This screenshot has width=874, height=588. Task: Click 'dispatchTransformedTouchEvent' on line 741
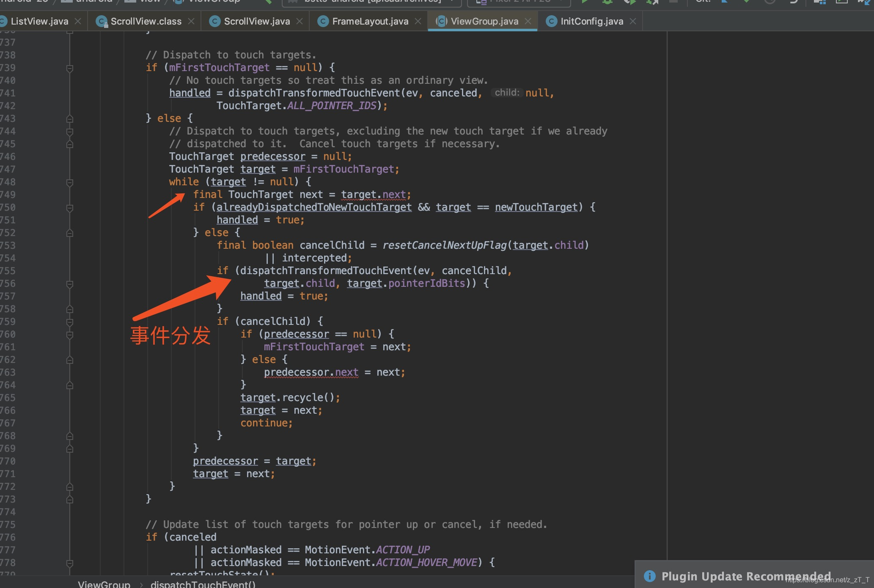[x=314, y=93]
